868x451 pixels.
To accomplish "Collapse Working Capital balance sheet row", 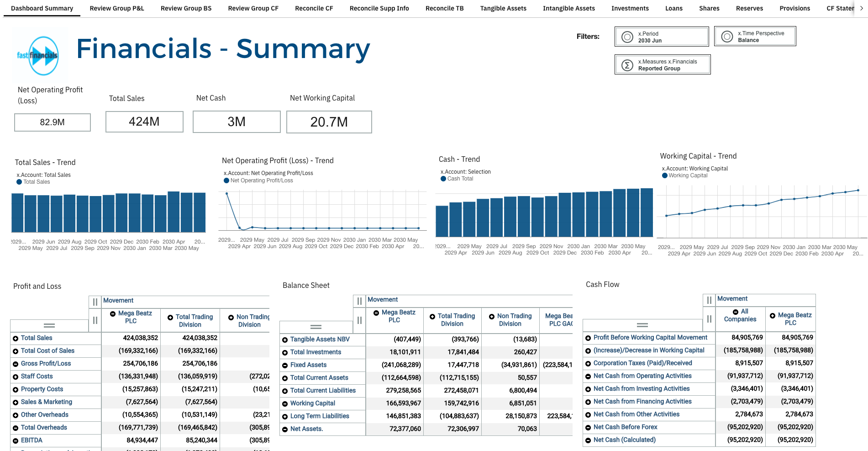I will 285,403.
